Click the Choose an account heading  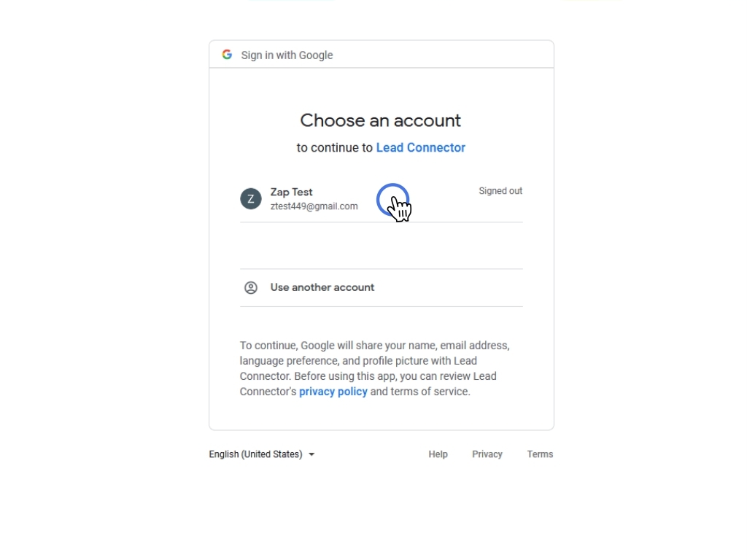click(x=381, y=120)
